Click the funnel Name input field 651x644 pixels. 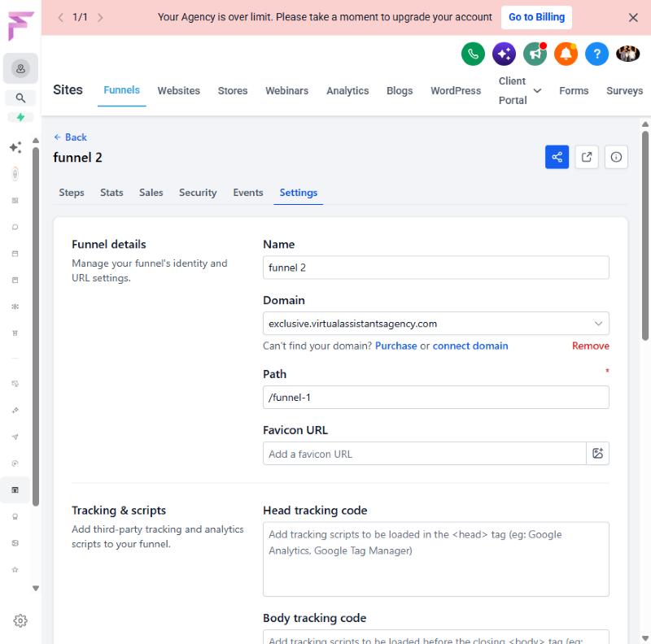click(x=436, y=268)
